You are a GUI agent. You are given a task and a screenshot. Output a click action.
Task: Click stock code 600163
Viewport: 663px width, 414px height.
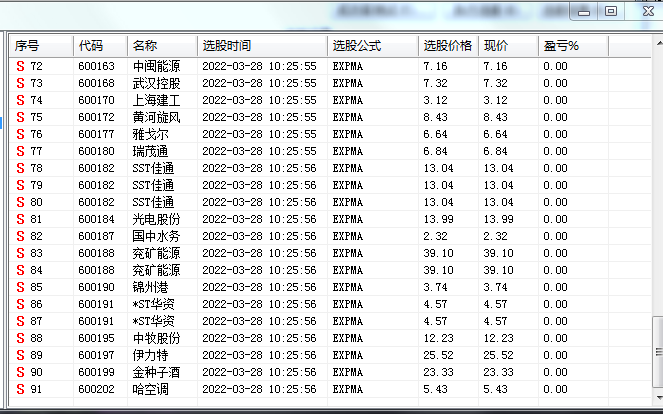tap(96, 66)
